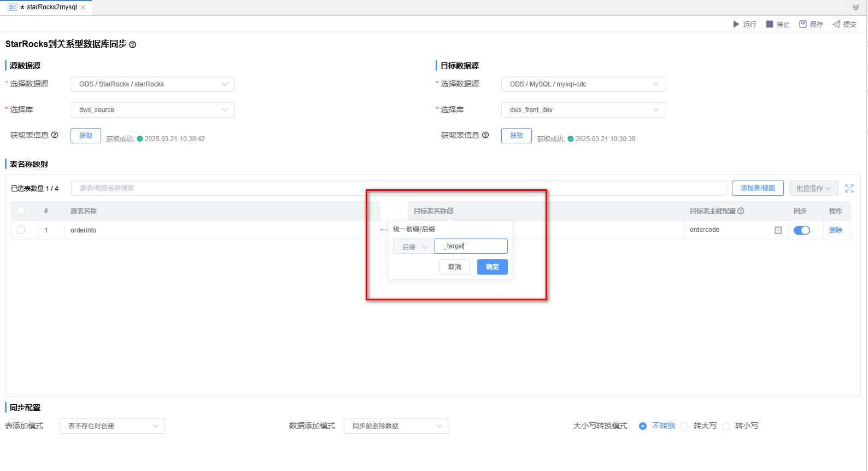Expand the 批量操作 batch operations dropdown
This screenshot has height=471, width=868.
pyautogui.click(x=813, y=188)
